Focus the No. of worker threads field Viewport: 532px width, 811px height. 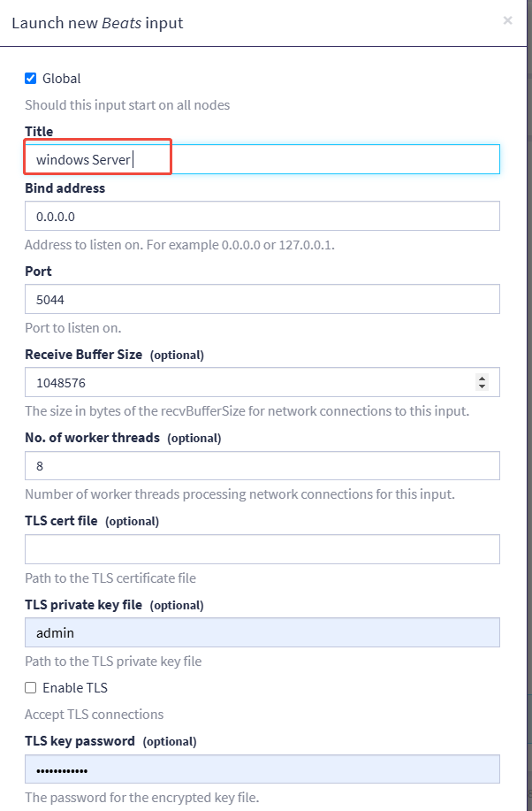pos(262,465)
